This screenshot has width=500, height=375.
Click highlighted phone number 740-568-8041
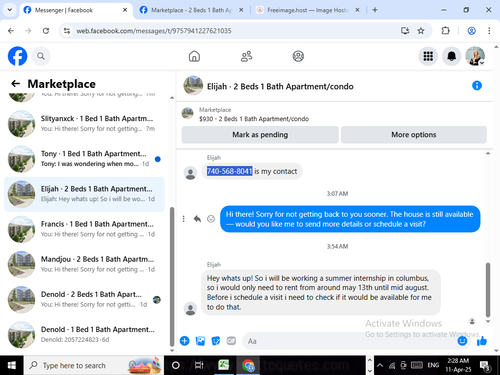pos(229,171)
